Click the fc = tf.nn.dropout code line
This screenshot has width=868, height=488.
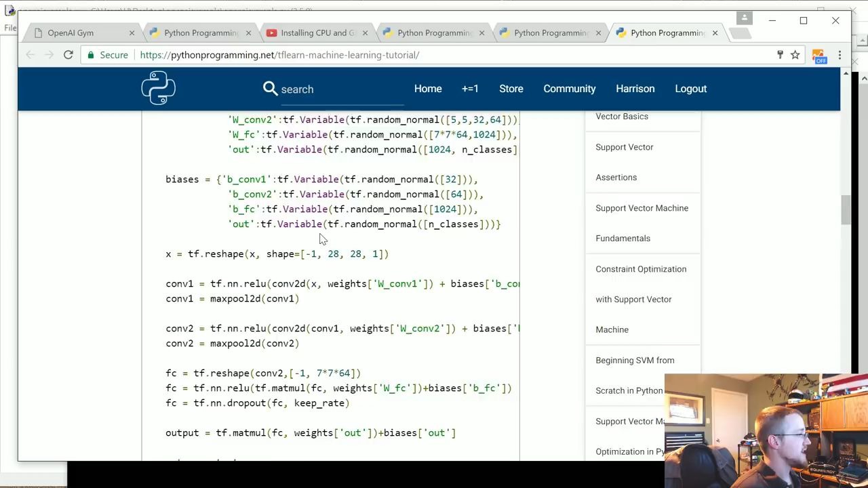(257, 403)
